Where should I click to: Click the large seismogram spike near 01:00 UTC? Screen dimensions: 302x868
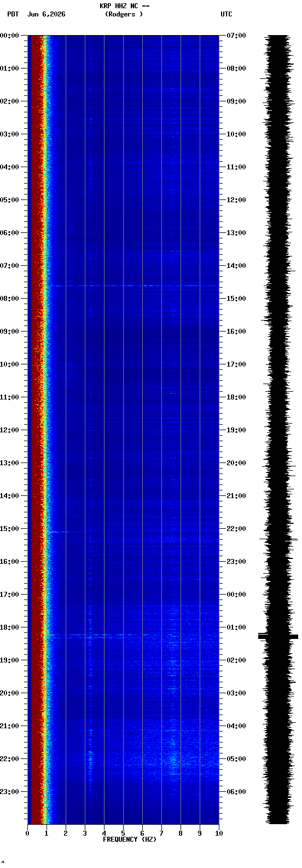[x=278, y=636]
